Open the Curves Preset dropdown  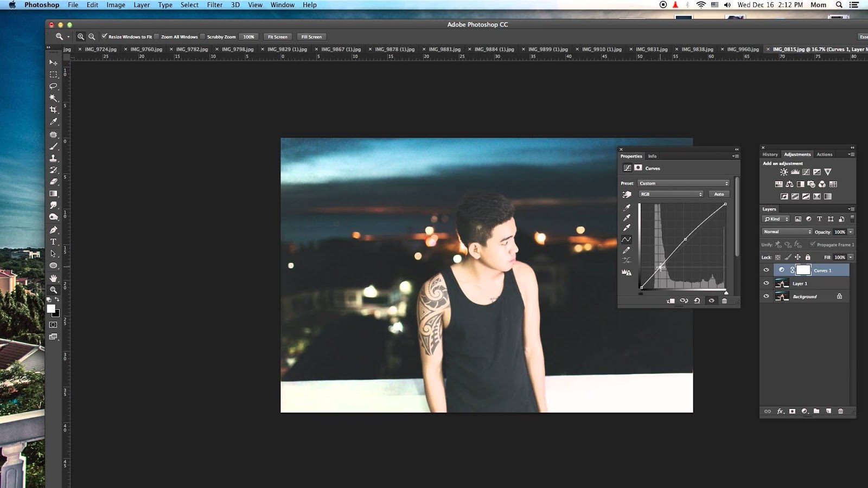(x=684, y=183)
